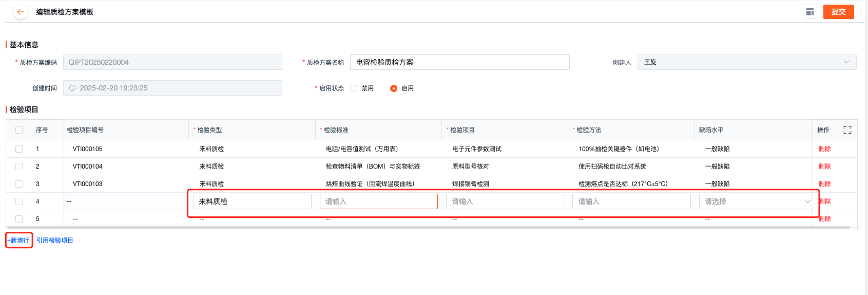Delete row 3 VTI000103 with 删除
Image resolution: width=868 pixels, height=295 pixels.
pyautogui.click(x=825, y=184)
